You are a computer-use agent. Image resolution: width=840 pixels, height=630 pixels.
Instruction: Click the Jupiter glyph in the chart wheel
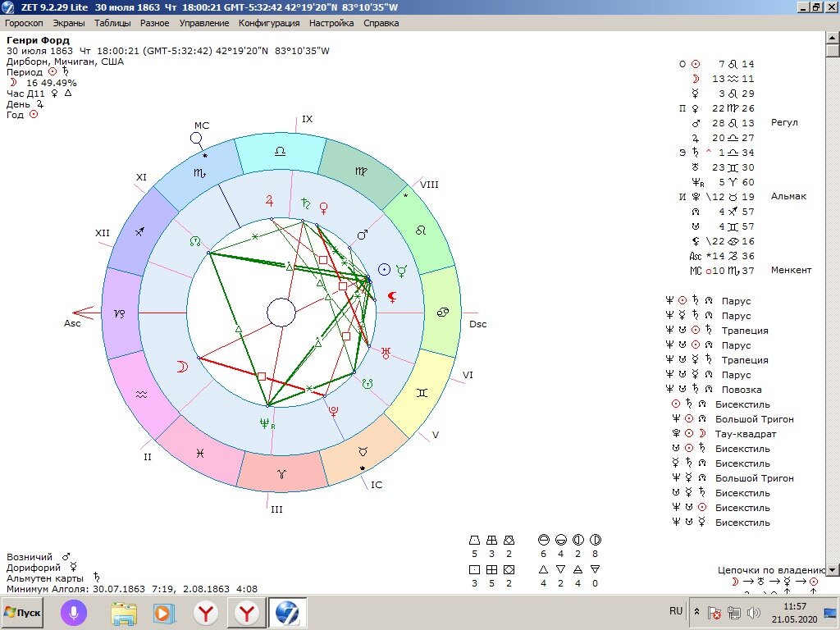(x=269, y=201)
